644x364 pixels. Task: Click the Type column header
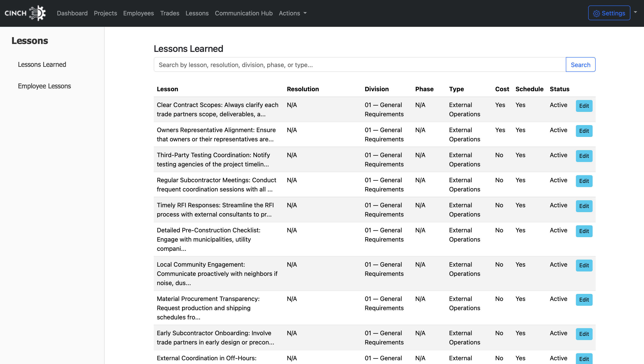pyautogui.click(x=456, y=89)
